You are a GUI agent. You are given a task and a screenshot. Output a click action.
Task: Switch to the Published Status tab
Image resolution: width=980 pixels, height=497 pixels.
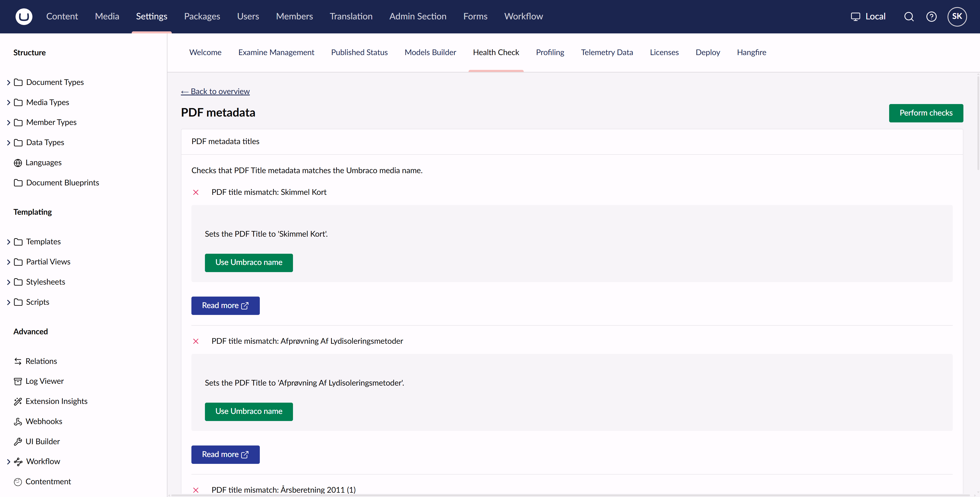click(x=359, y=52)
